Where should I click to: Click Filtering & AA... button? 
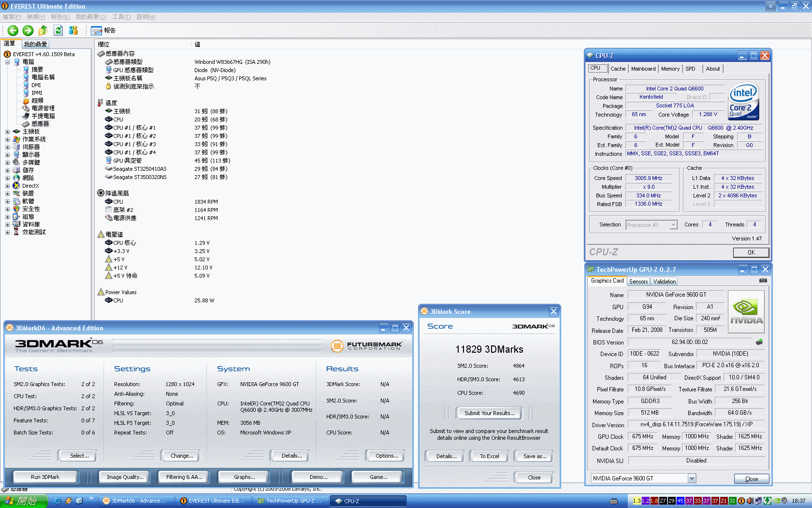[x=184, y=477]
